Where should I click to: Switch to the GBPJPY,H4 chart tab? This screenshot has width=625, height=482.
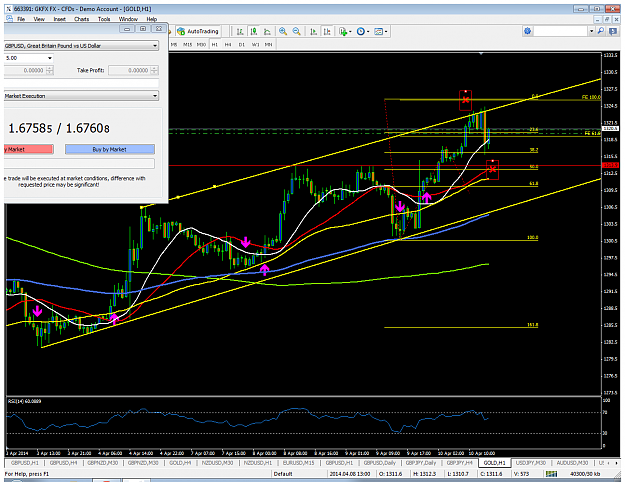pos(460,463)
